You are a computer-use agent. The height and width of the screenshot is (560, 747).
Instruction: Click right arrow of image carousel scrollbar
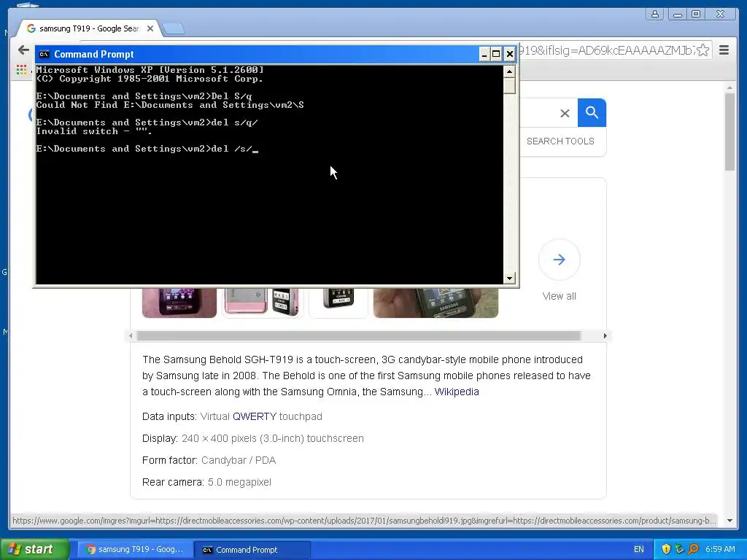(605, 335)
